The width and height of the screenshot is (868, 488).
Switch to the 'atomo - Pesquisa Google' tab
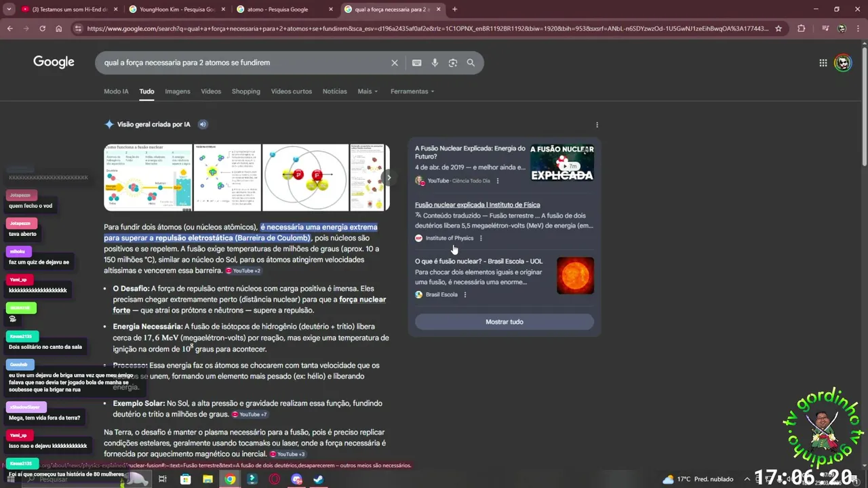284,9
